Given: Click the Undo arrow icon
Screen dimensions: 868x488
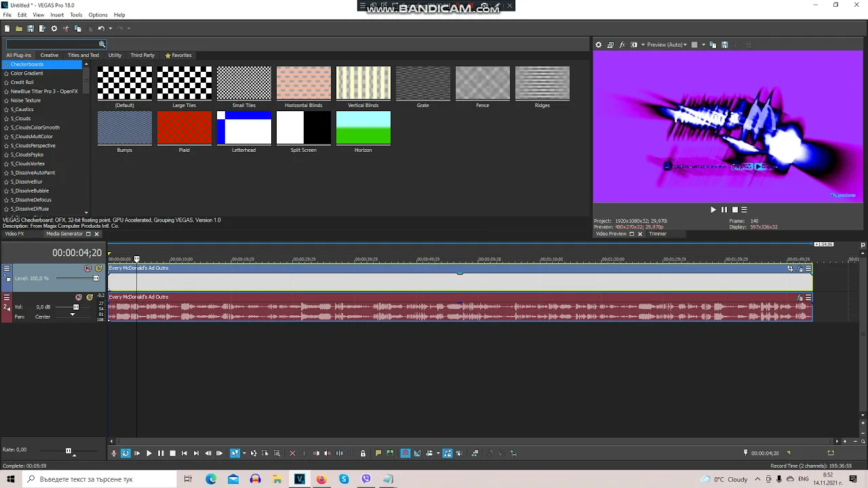Looking at the screenshot, I should tap(101, 28).
